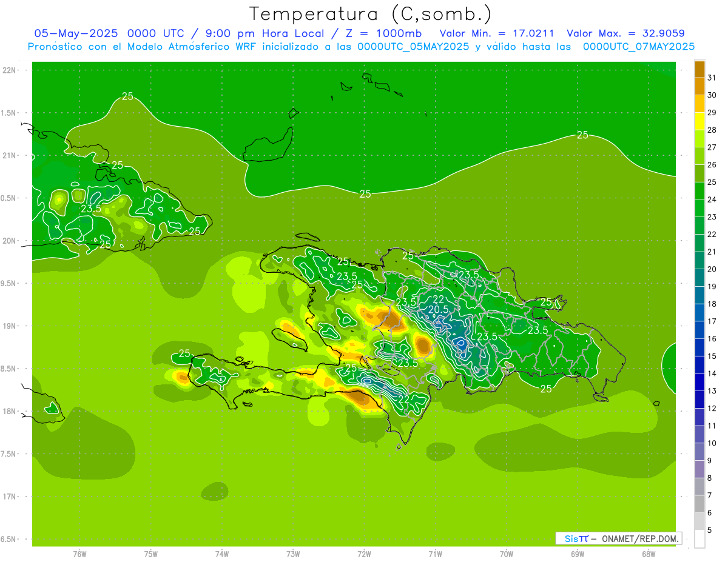
Task: Pick the dark orange legend swatch above 31
Action: (699, 69)
